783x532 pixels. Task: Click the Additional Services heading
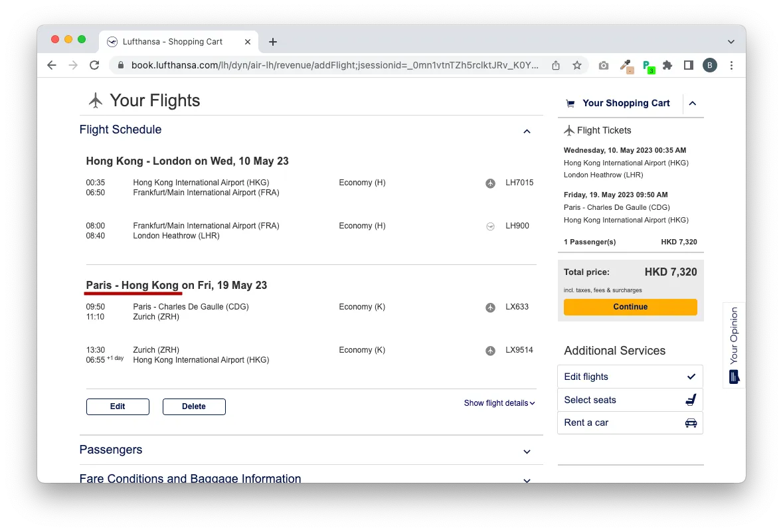615,351
